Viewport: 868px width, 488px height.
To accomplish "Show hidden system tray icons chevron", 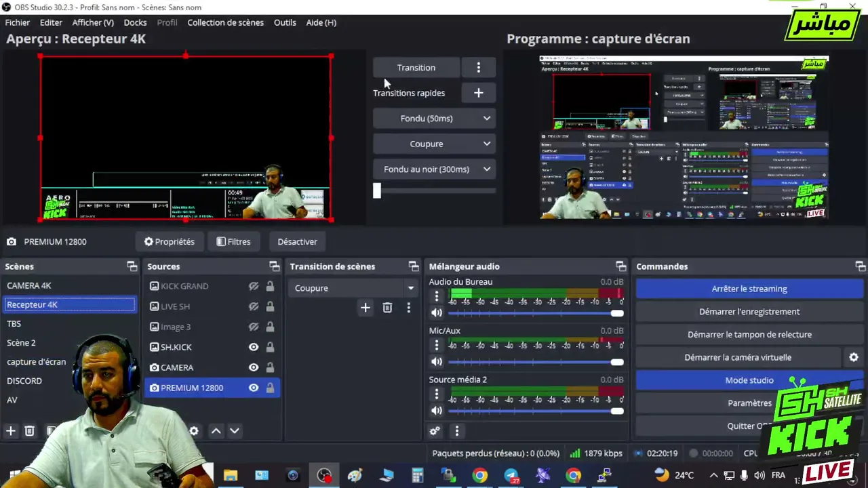I will coord(713,476).
